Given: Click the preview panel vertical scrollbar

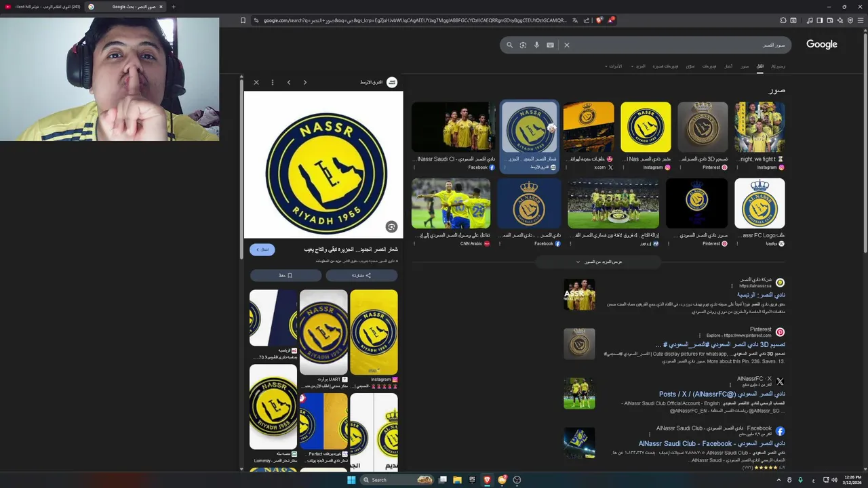Looking at the screenshot, I should [241, 169].
